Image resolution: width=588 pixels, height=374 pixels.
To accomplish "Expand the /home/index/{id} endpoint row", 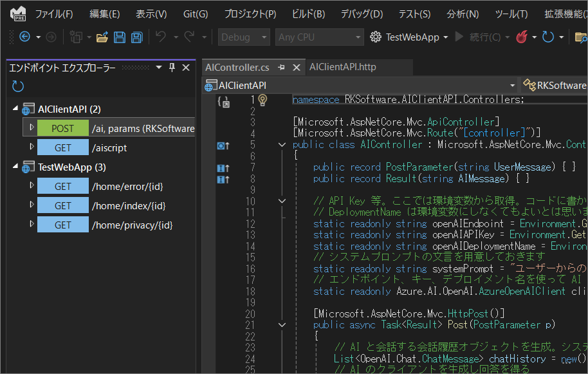I will pos(32,205).
